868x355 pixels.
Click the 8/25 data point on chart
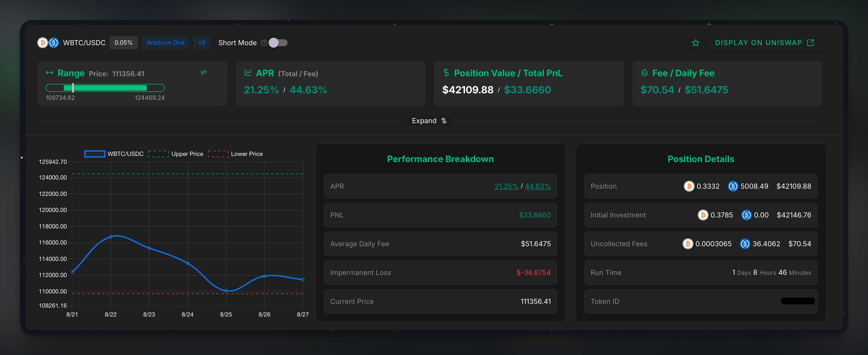[226, 291]
